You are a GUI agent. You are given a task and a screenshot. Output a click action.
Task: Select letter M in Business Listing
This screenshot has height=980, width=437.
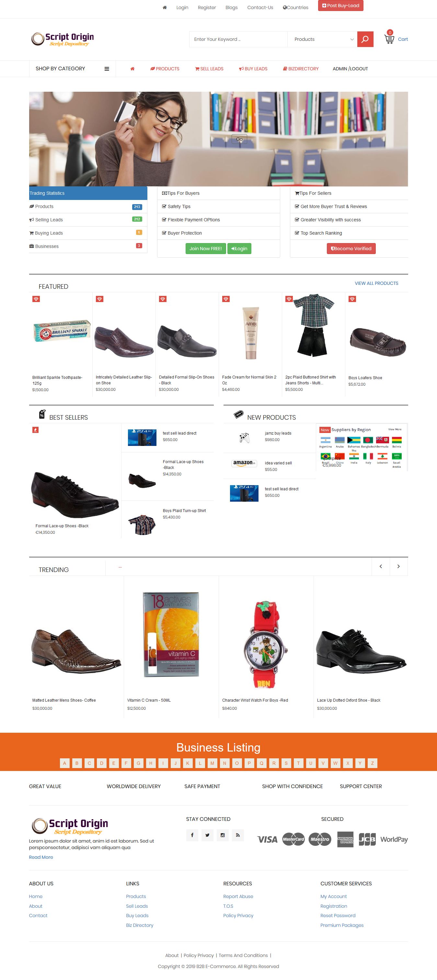pos(212,763)
